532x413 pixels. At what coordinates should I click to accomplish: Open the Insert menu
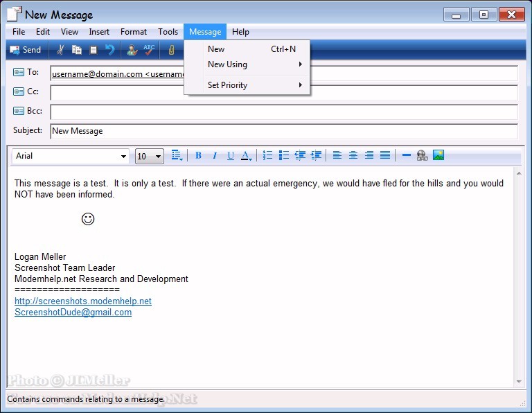click(99, 32)
